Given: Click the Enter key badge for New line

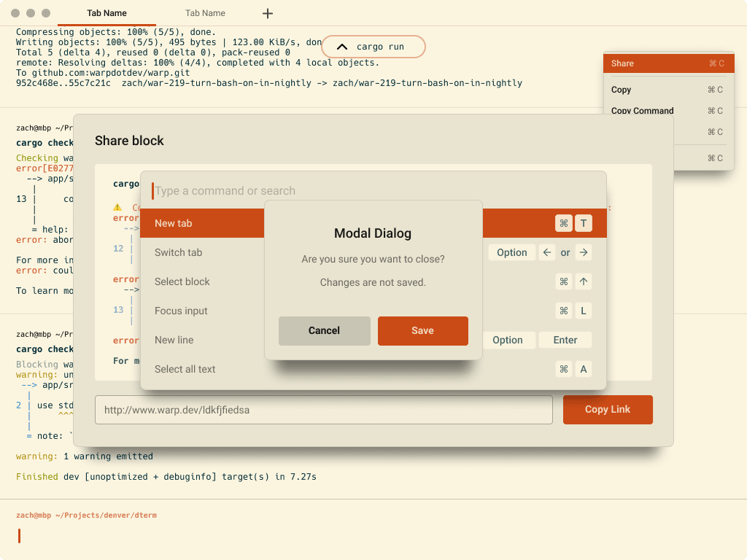Looking at the screenshot, I should point(565,340).
